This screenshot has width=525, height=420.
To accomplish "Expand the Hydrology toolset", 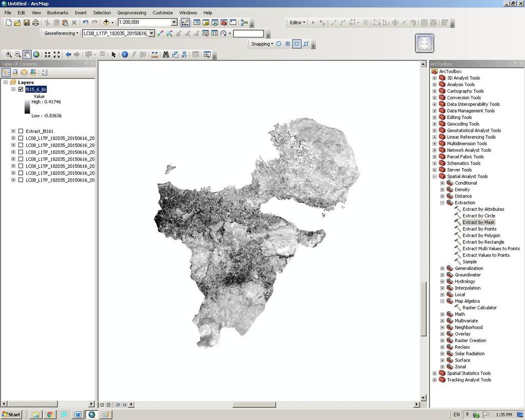I will 442,282.
